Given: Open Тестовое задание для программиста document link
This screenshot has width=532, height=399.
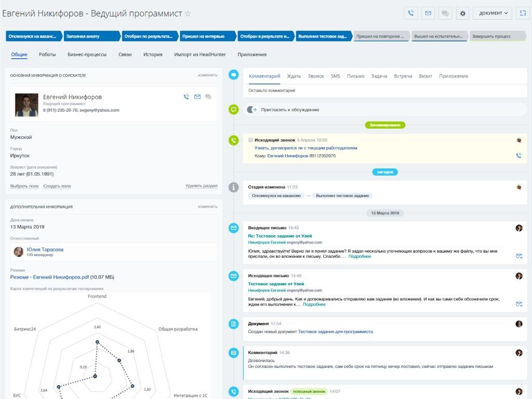Looking at the screenshot, I should pyautogui.click(x=335, y=331).
